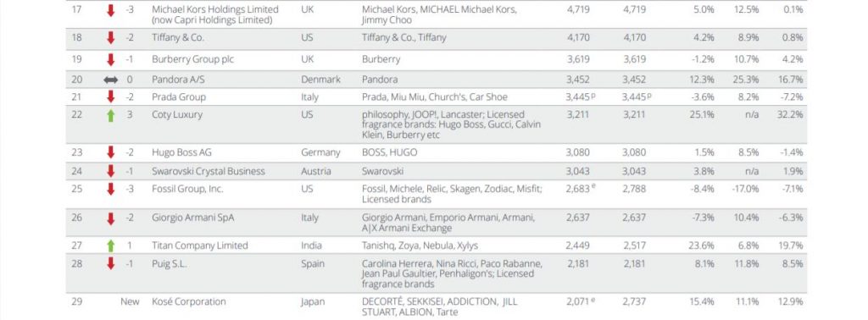Click the Tanishq, Zoya, Nebula brands text
Viewport: 868px width, 320px height.
point(409,246)
